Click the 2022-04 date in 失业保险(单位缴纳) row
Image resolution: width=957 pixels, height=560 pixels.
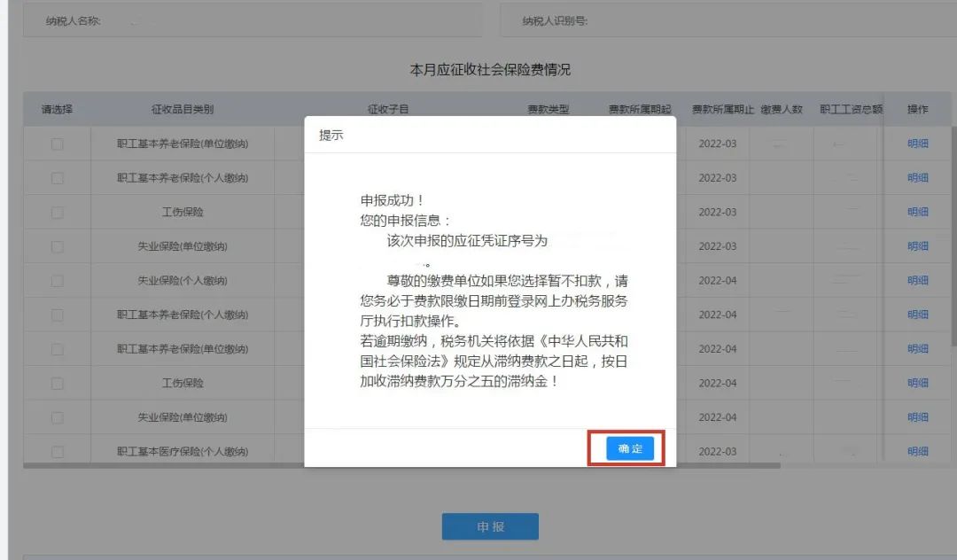coord(718,417)
